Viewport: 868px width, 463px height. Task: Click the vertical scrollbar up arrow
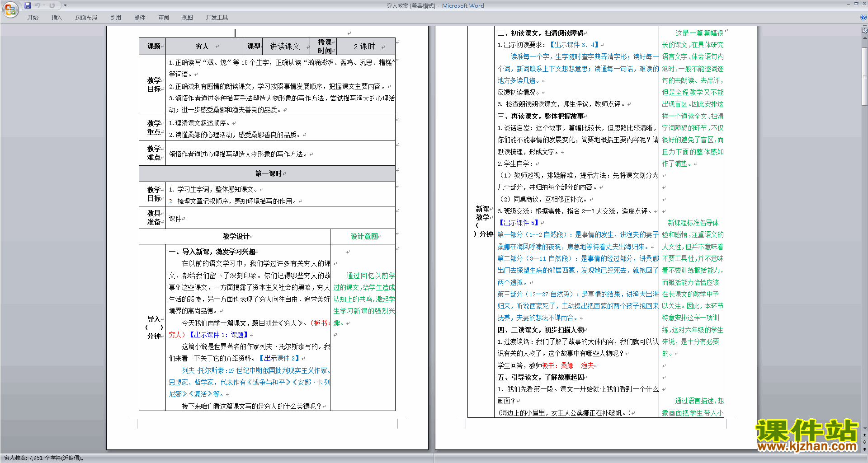click(865, 37)
